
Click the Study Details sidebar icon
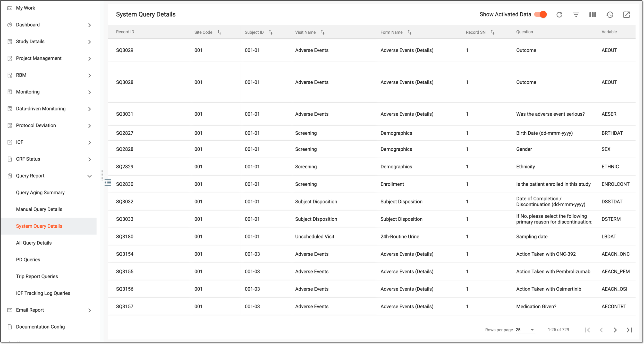10,41
